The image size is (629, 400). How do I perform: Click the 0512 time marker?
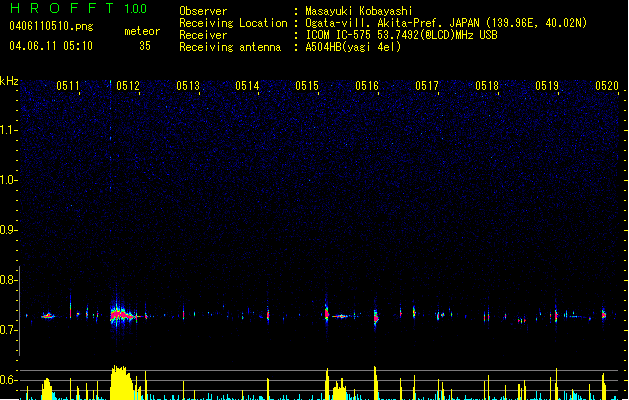click(128, 86)
